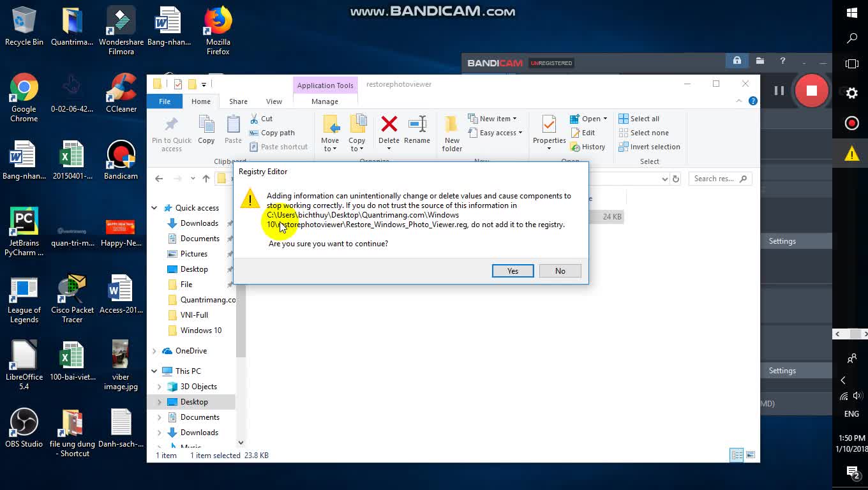Screen dimensions: 868x490
Task: Open the File ribbon tab
Action: coord(165,101)
